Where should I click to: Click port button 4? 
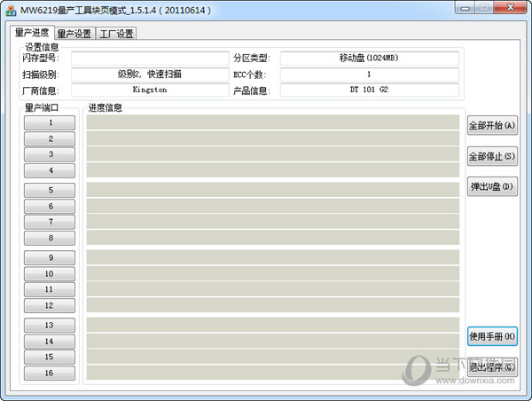[x=50, y=170]
